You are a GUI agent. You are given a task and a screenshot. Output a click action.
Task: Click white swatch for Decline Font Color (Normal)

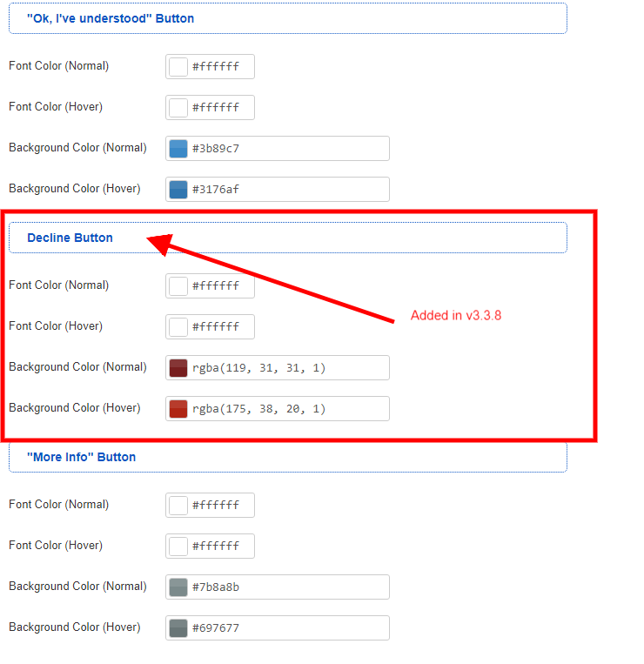[178, 285]
